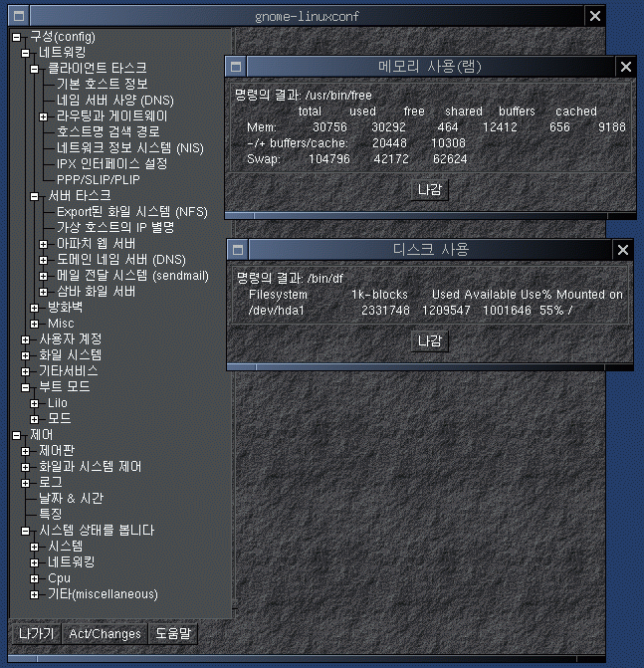Open the 도움말 help button
This screenshot has height=668, width=644.
pyautogui.click(x=173, y=634)
